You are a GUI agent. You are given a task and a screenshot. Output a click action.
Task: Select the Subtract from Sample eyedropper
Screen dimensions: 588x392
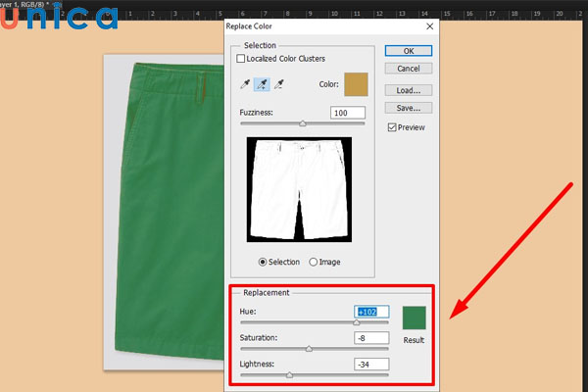coord(278,84)
